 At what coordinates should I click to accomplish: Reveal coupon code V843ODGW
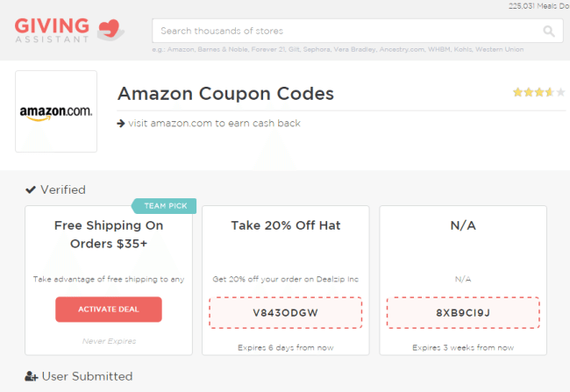(x=285, y=313)
